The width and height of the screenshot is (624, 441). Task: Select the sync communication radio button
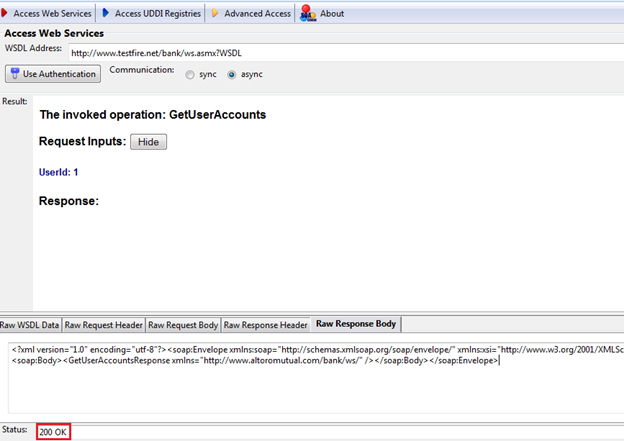(x=190, y=74)
